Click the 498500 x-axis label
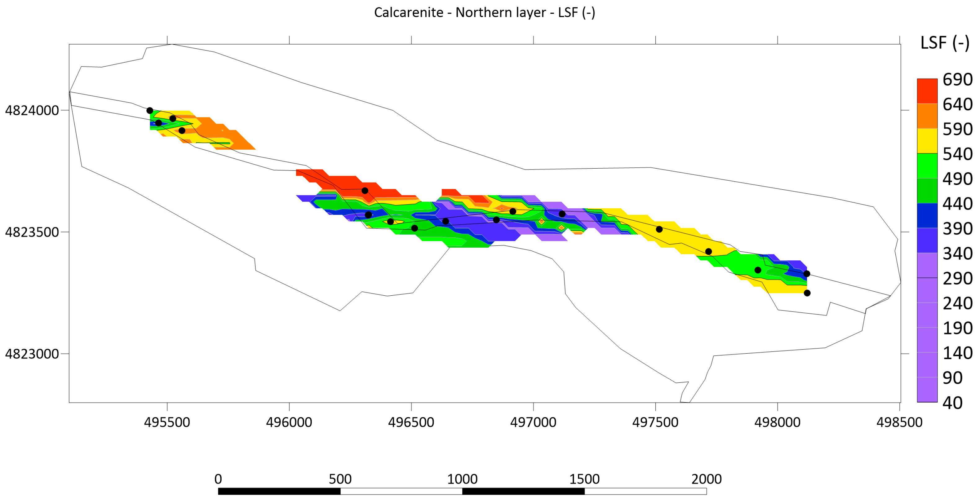 coord(899,422)
